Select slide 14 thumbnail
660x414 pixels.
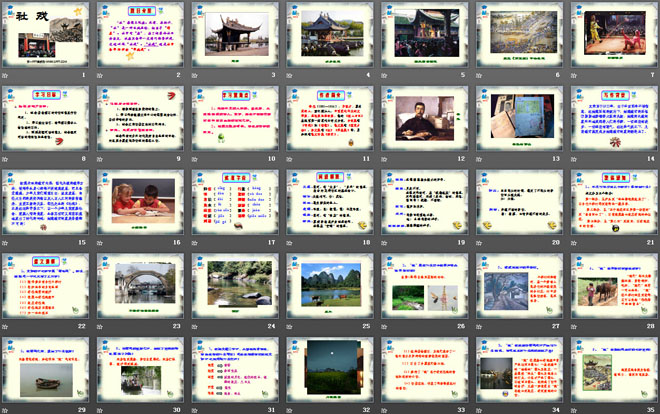614,119
